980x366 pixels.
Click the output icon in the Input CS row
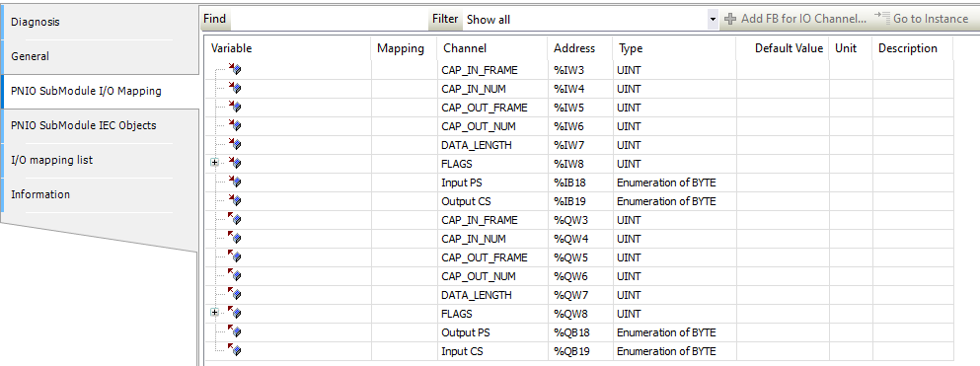pos(235,351)
